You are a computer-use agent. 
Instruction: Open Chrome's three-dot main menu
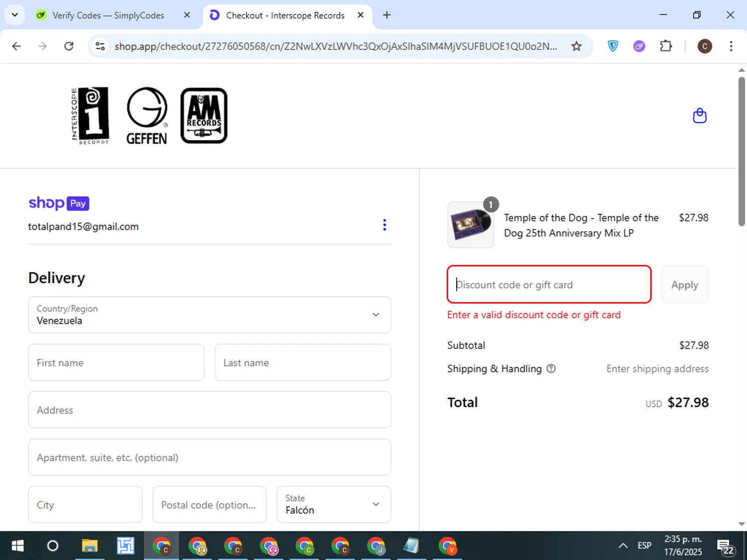click(731, 46)
